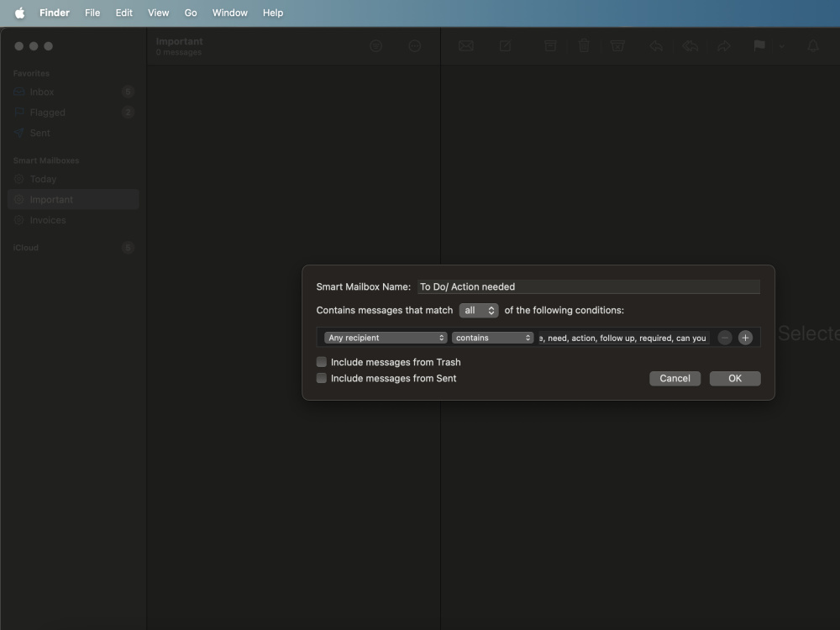This screenshot has width=840, height=630.
Task: Click the more options ellipsis icon
Action: click(x=415, y=46)
